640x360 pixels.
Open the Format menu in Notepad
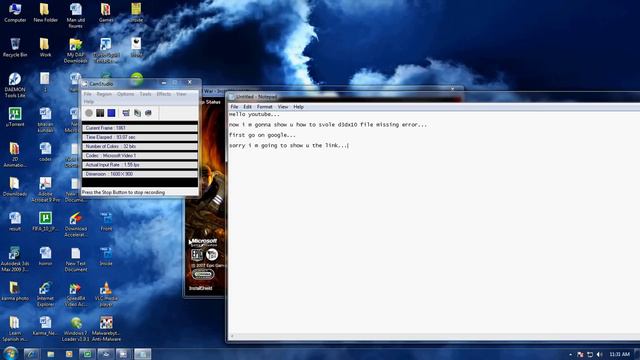click(264, 107)
